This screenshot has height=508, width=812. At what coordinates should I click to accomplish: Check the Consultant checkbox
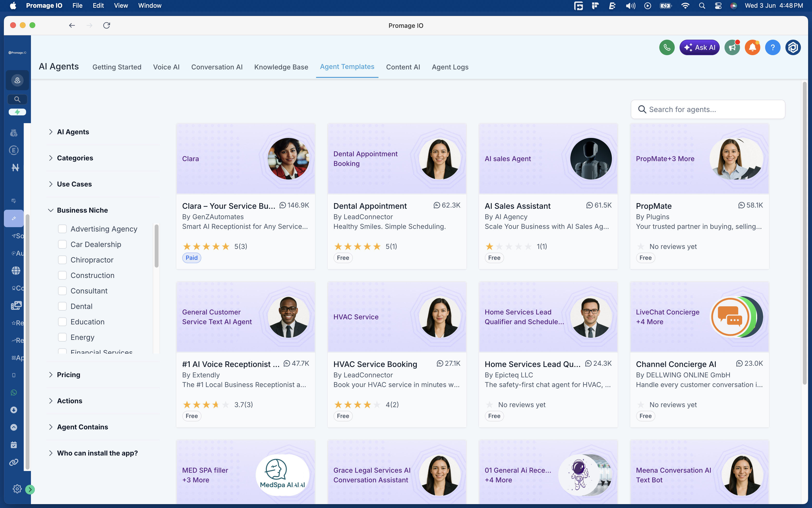tap(62, 291)
